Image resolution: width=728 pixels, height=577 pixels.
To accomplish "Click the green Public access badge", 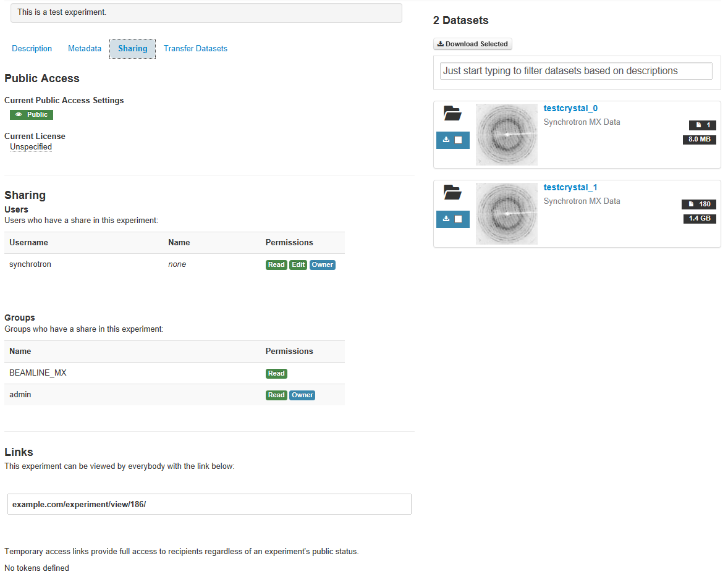I will pyautogui.click(x=32, y=115).
